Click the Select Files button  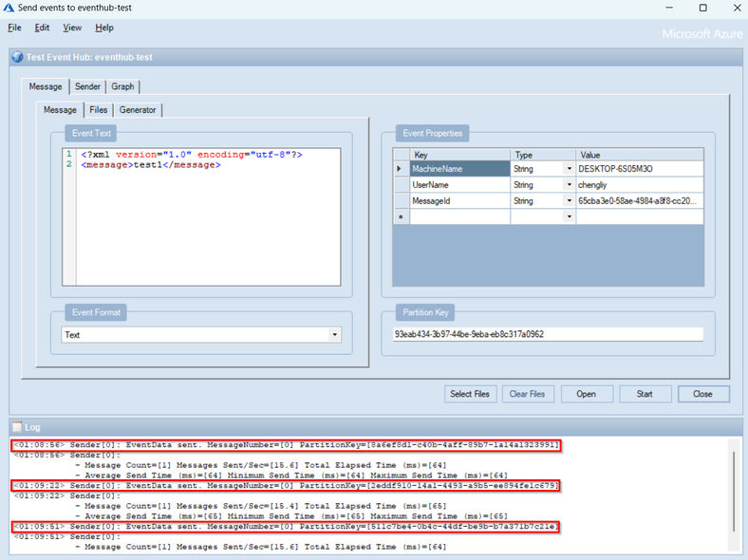tap(470, 394)
